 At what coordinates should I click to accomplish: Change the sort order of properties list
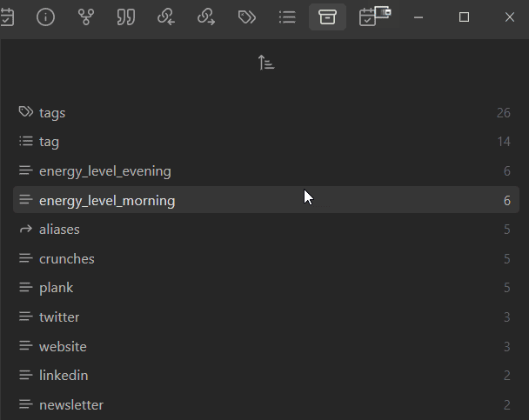(x=266, y=63)
